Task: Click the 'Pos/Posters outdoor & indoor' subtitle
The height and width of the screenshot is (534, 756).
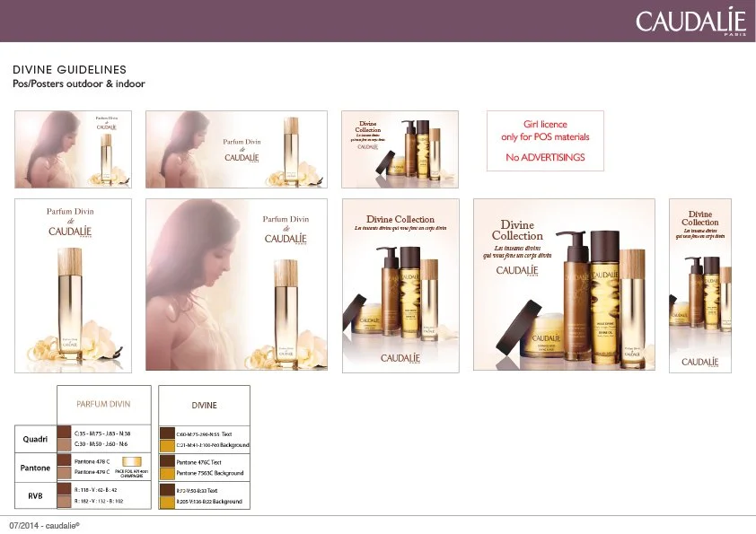Action: pos(79,83)
